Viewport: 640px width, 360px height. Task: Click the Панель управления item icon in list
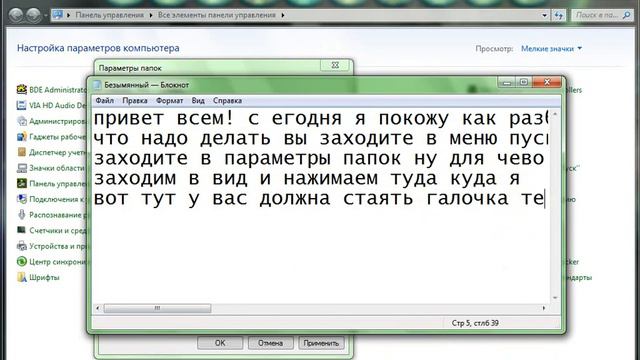[22, 183]
